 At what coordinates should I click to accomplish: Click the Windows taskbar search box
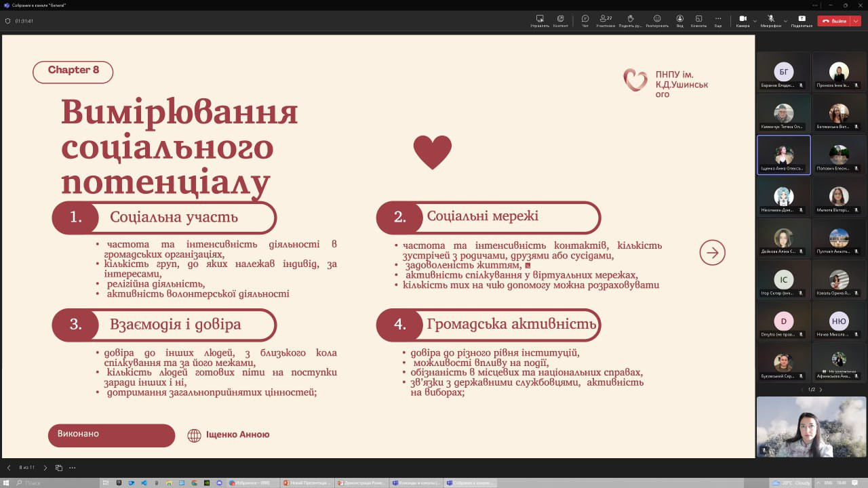coord(56,483)
